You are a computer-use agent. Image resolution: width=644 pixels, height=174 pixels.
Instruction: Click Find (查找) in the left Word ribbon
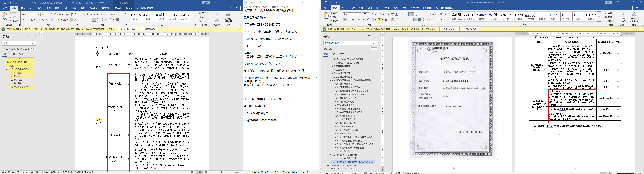(x=202, y=13)
